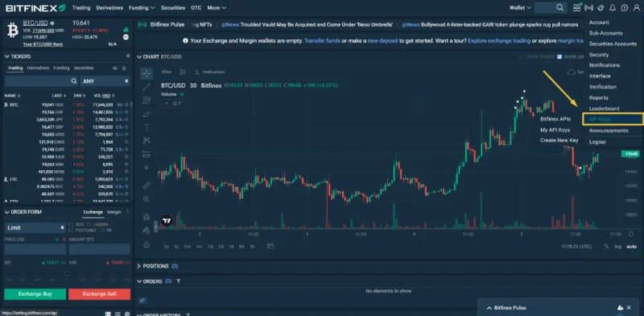Image resolution: width=644 pixels, height=316 pixels.
Task: Open the Funding dropdown in top nav
Action: (142, 7)
